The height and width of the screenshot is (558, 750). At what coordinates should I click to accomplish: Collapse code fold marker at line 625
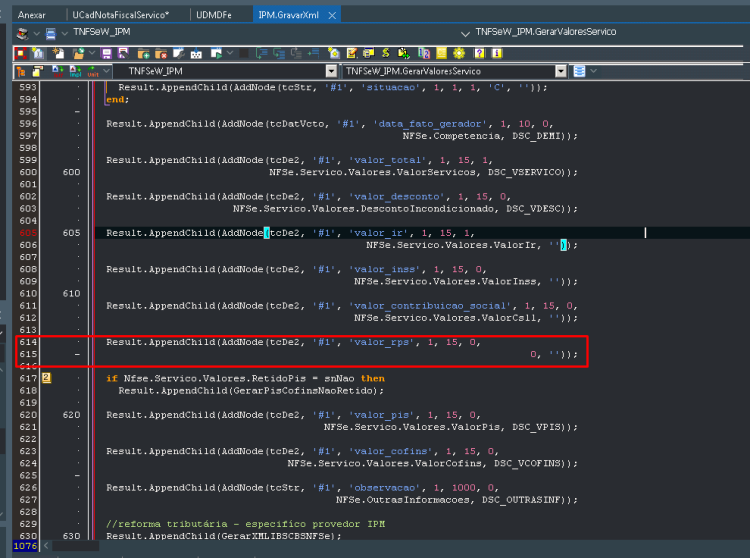tap(77, 476)
